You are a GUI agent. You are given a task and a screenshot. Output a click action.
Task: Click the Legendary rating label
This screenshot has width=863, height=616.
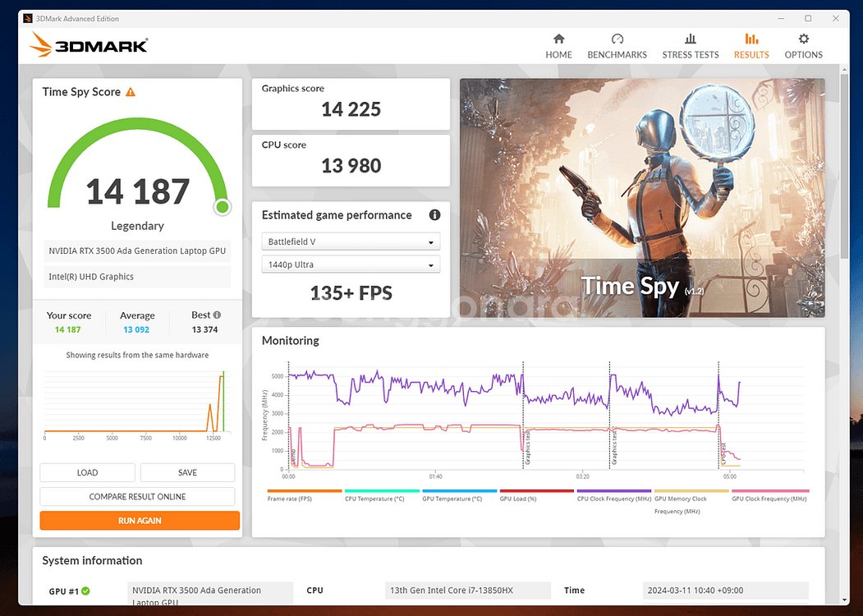[137, 226]
